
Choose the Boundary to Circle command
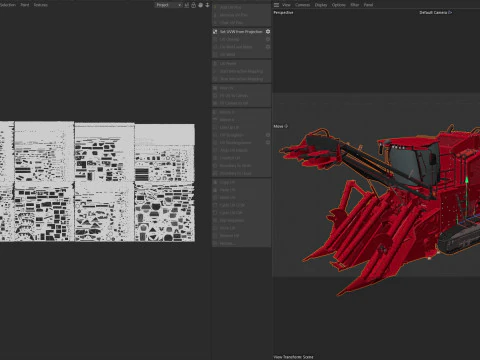tap(242, 166)
